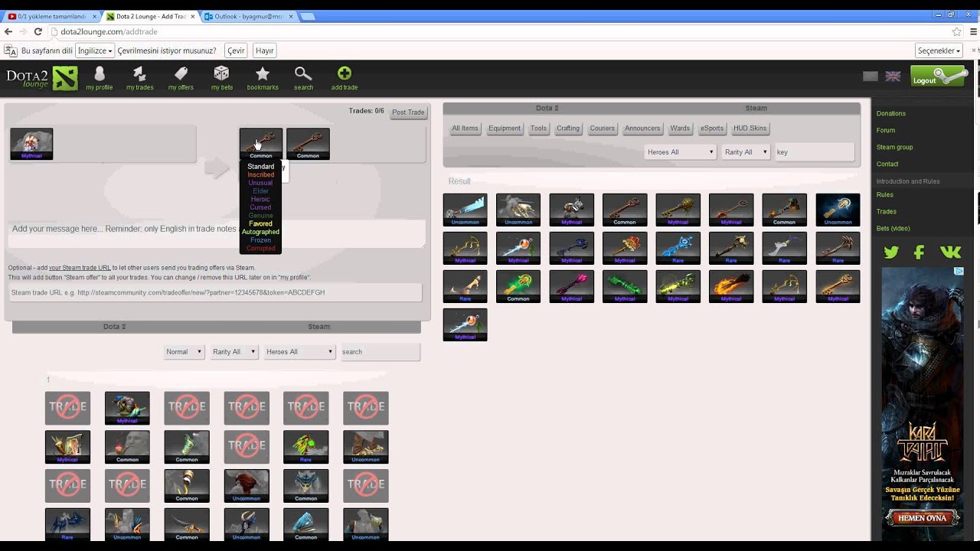The width and height of the screenshot is (980, 551).
Task: Select the All Items filter tab
Action: coord(465,129)
